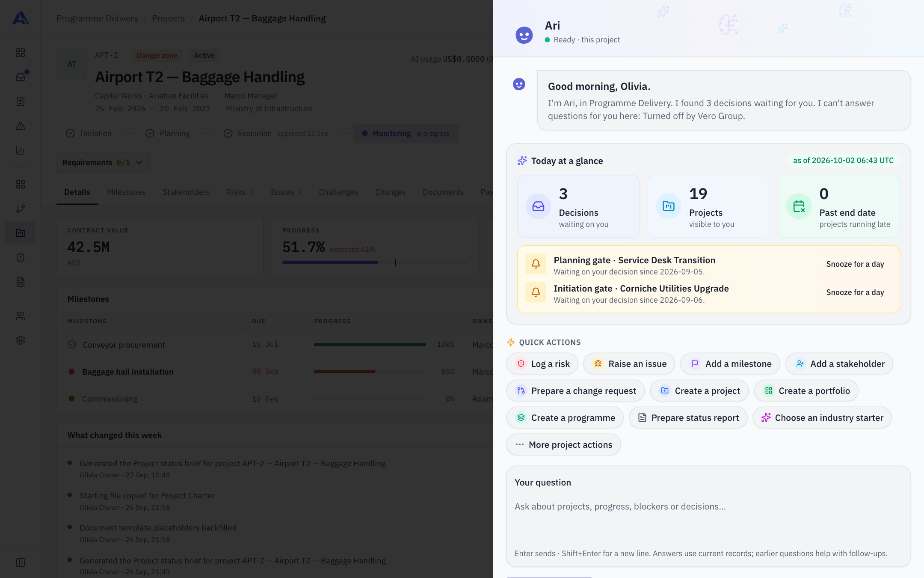The image size is (924, 578).
Task: Open the bar chart reports sidebar icon
Action: point(21,150)
